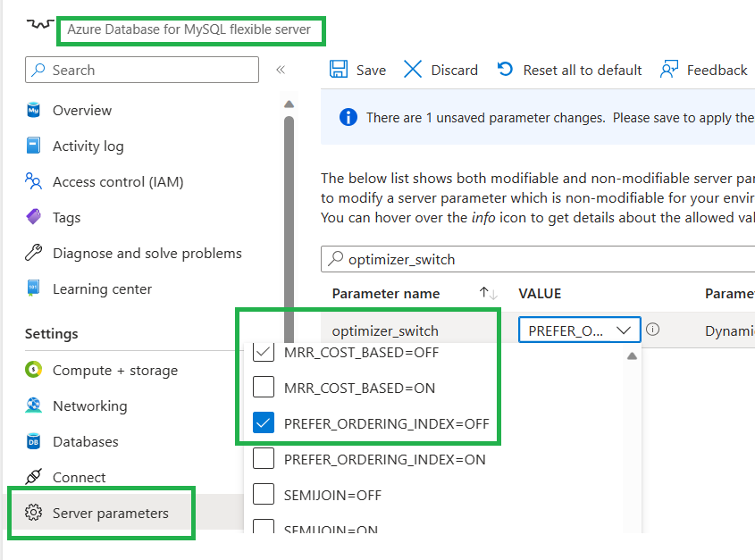Viewport: 755px width, 560px height.
Task: Open the optimizer_switch VALUE dropdown
Action: coord(578,330)
